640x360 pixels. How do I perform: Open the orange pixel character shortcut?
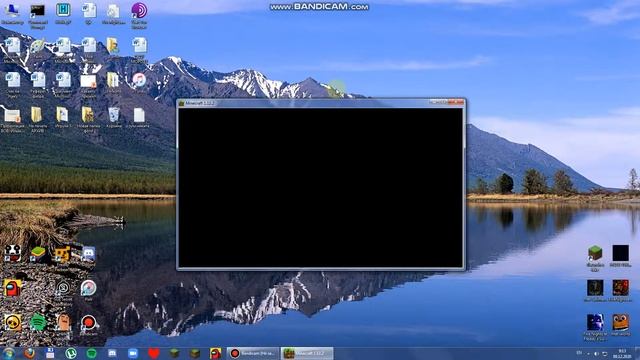pos(63,253)
